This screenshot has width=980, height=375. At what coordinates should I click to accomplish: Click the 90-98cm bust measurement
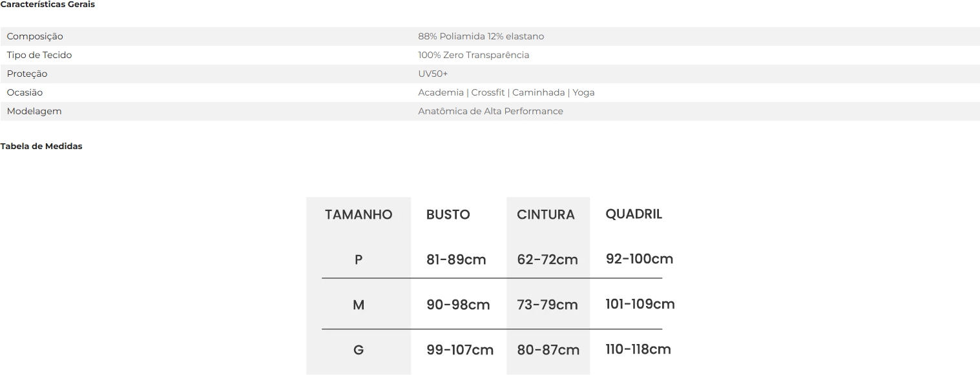[458, 305]
